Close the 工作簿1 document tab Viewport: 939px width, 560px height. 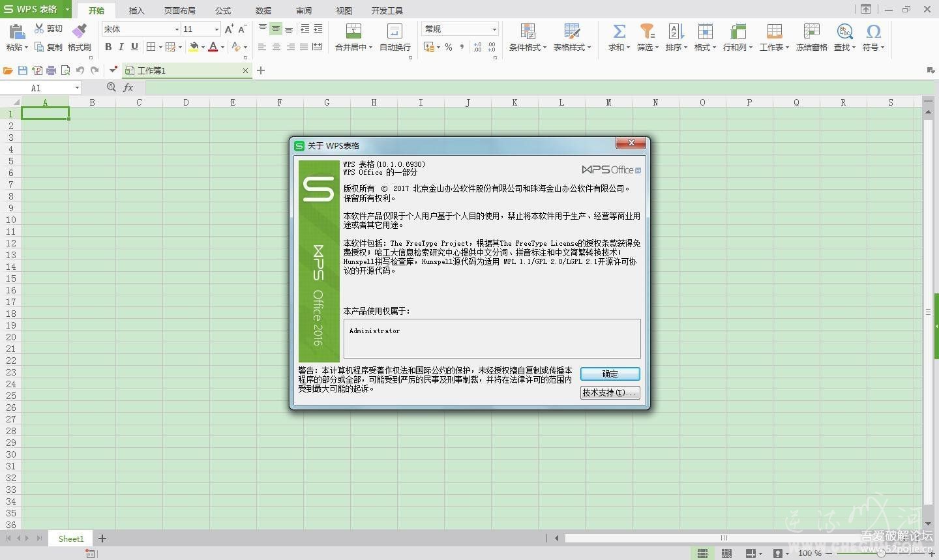tap(245, 70)
